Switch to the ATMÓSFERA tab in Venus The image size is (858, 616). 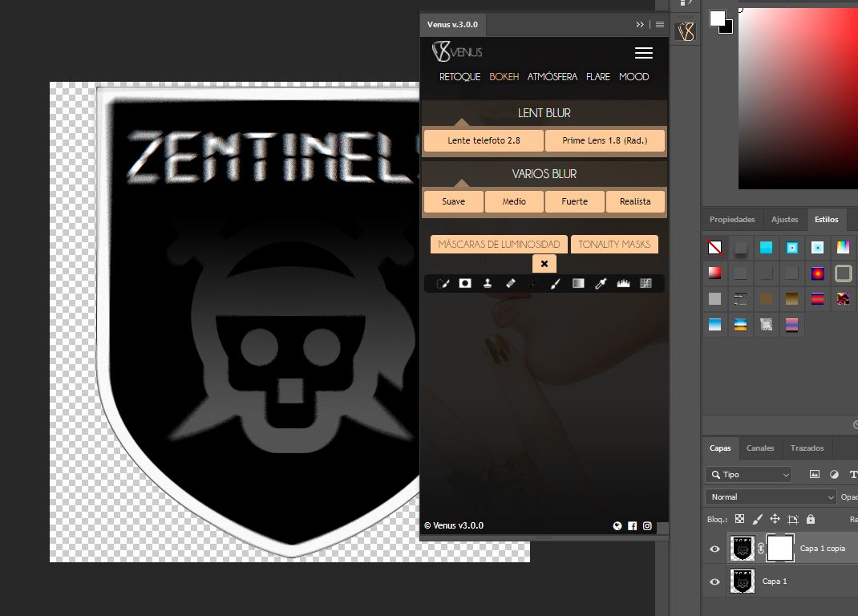tap(552, 77)
